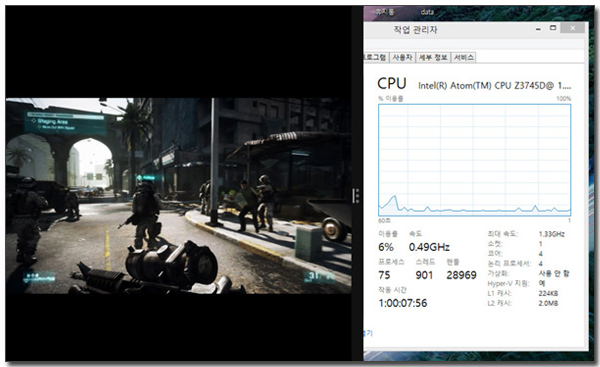Open the 사용자 tab in Task Manager
Screen dimensions: 600x367
[x=402, y=57]
